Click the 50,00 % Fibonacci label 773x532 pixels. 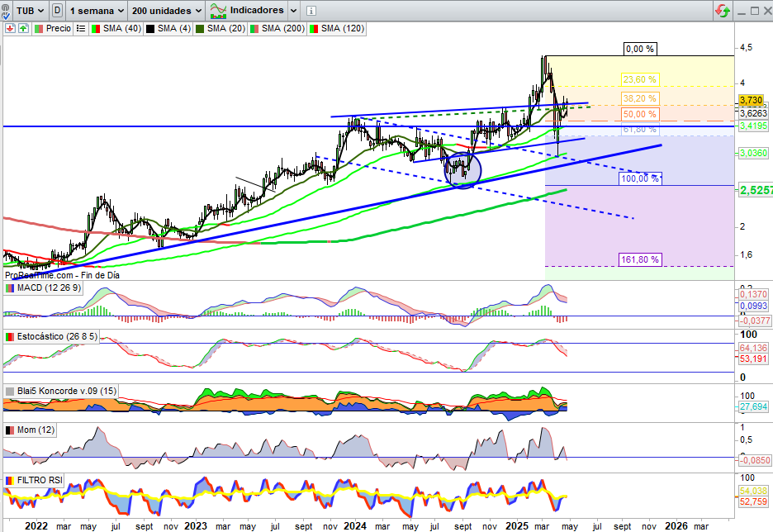point(639,114)
